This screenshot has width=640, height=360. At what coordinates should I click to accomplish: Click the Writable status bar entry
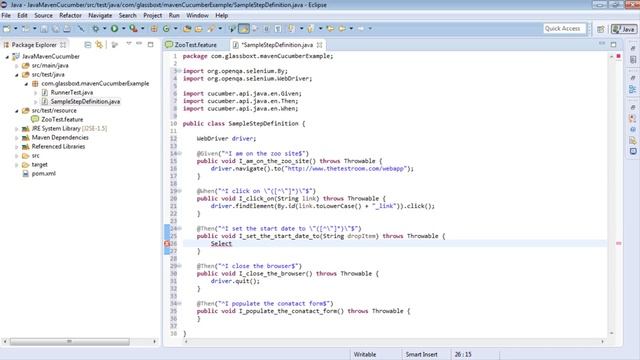pyautogui.click(x=365, y=354)
